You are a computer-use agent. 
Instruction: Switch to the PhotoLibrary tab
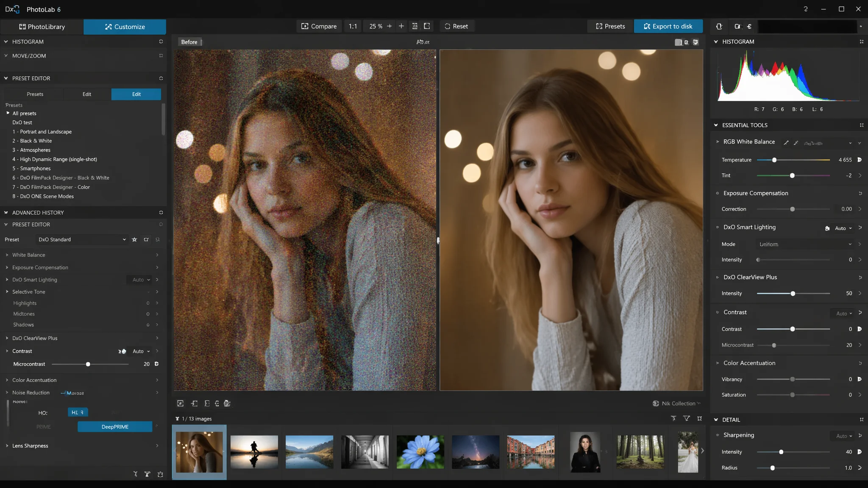42,27
